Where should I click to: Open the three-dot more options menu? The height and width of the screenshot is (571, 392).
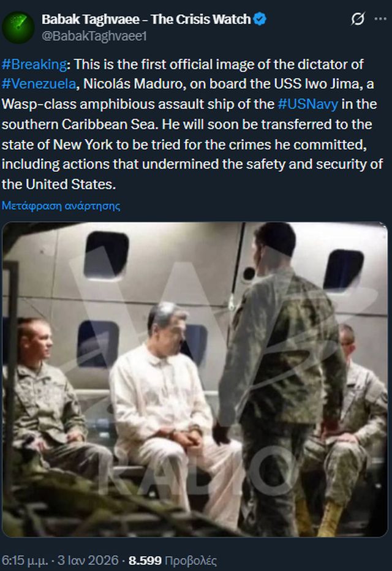point(380,19)
